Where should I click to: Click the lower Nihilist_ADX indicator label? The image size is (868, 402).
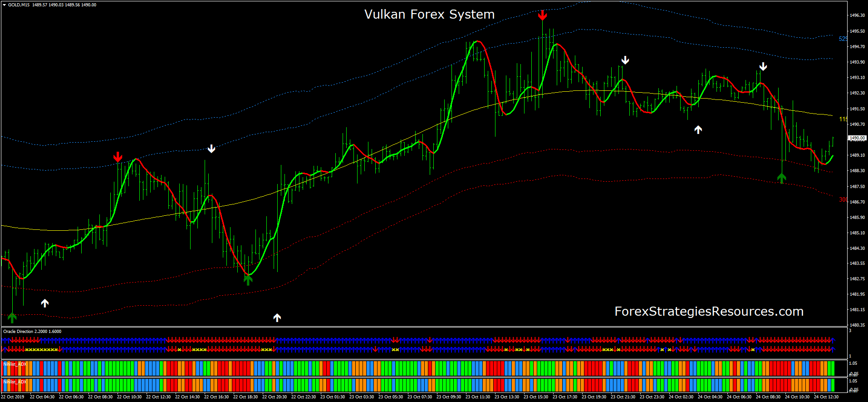coord(15,382)
